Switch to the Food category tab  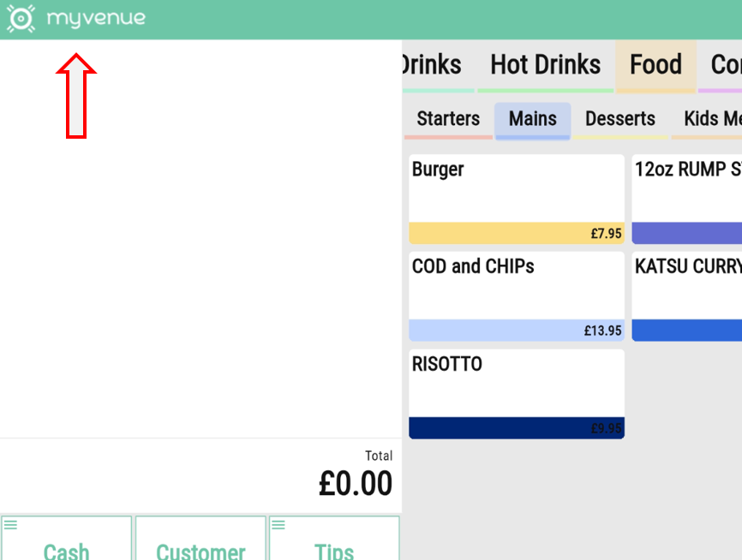click(655, 65)
